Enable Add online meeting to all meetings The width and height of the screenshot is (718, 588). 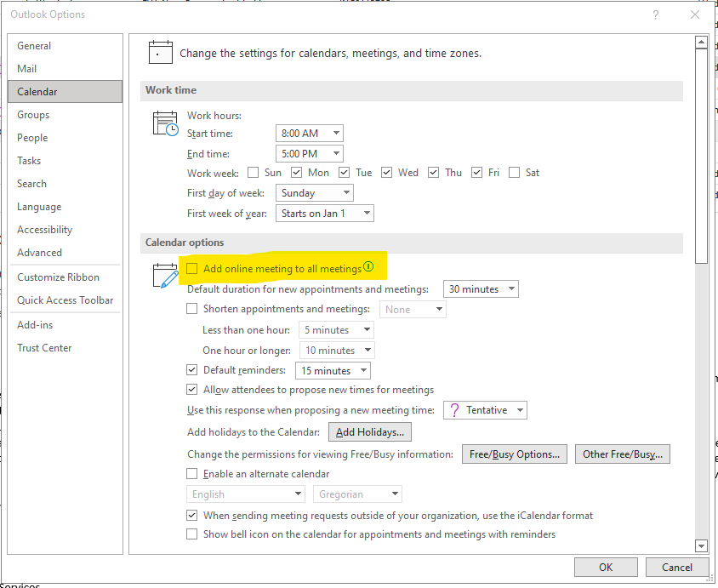[191, 267]
